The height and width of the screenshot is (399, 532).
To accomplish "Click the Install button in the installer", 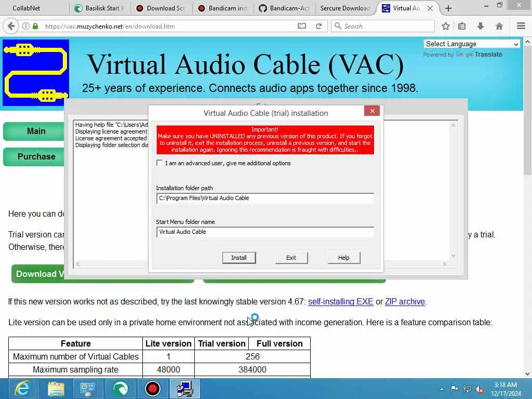I will point(239,258).
